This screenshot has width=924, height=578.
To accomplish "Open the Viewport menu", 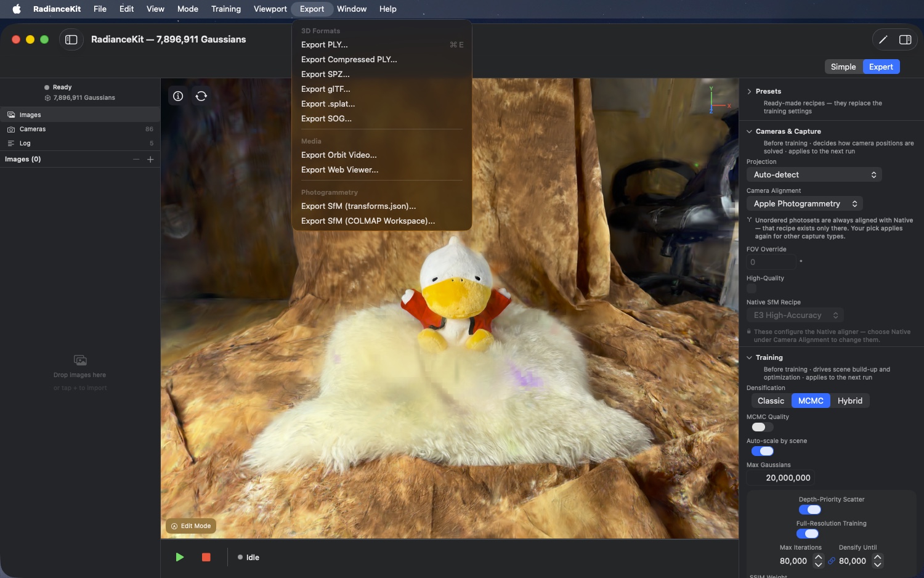I will [x=270, y=9].
